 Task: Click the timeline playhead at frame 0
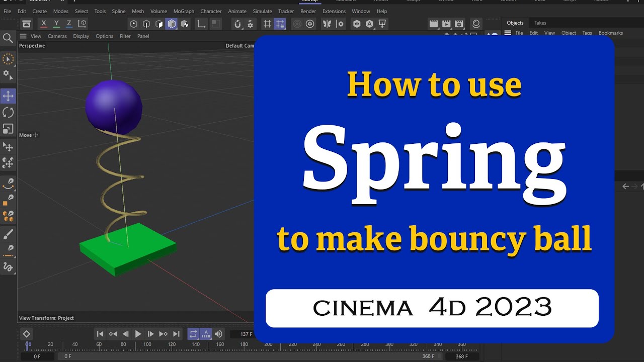tap(28, 345)
